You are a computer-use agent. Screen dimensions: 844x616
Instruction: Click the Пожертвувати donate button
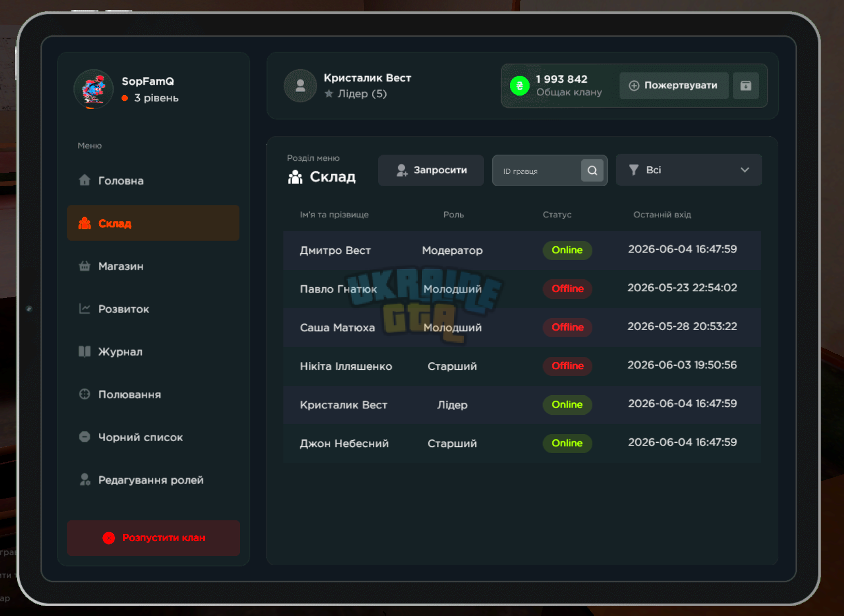click(674, 86)
